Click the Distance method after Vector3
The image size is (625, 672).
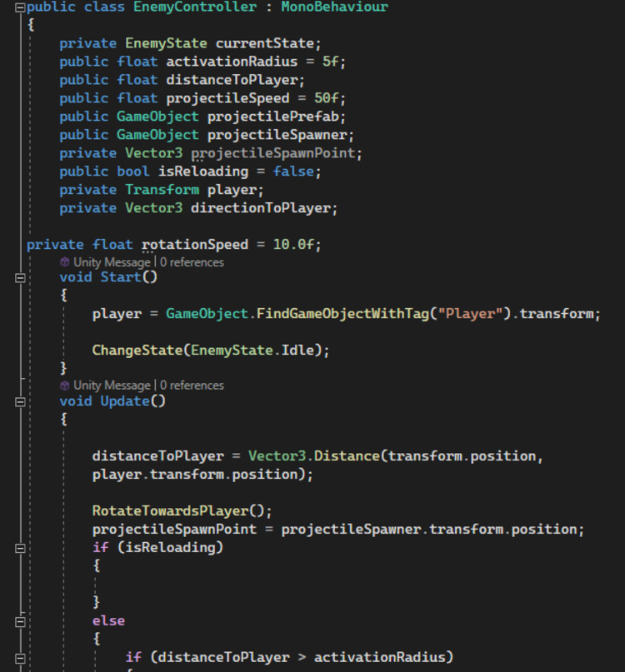click(x=347, y=456)
